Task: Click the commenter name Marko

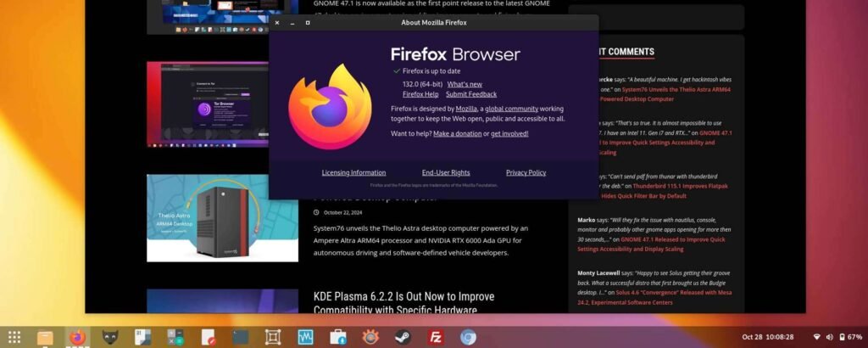Action: (587, 220)
